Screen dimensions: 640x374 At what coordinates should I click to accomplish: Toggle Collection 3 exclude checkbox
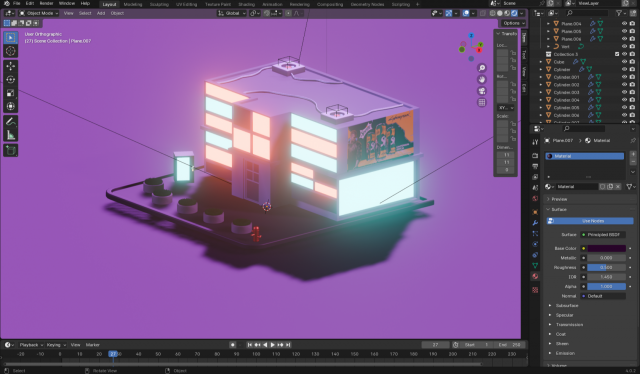pos(617,54)
